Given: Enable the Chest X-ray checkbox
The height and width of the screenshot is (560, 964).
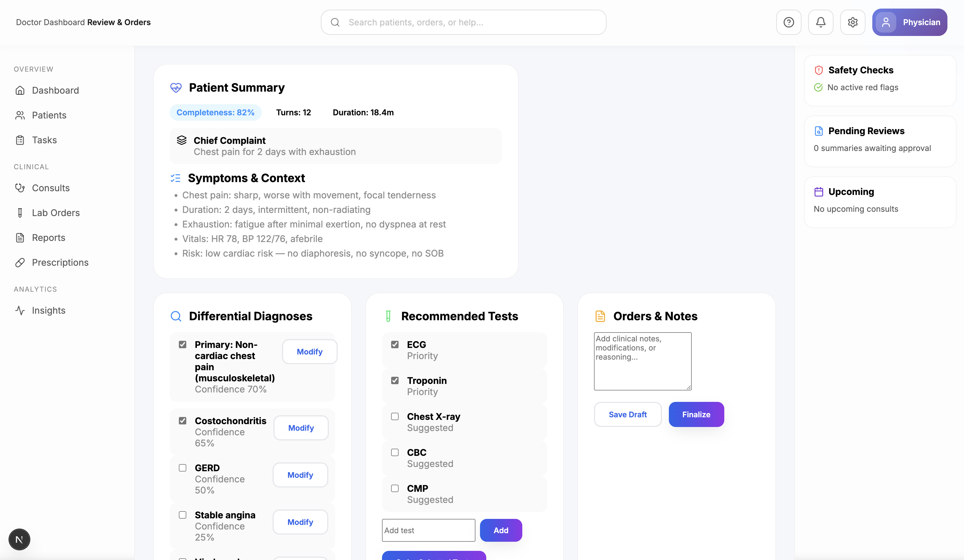Looking at the screenshot, I should (x=395, y=416).
